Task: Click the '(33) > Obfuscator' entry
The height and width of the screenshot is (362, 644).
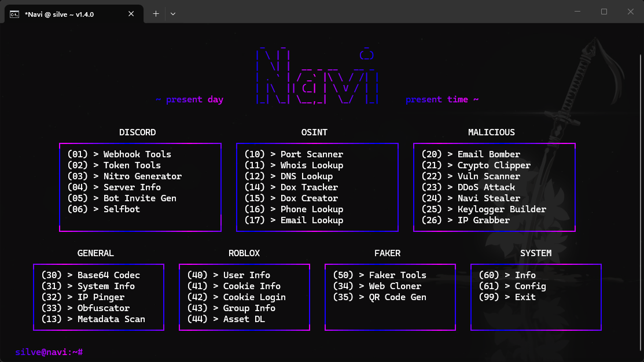Action: tap(86, 308)
